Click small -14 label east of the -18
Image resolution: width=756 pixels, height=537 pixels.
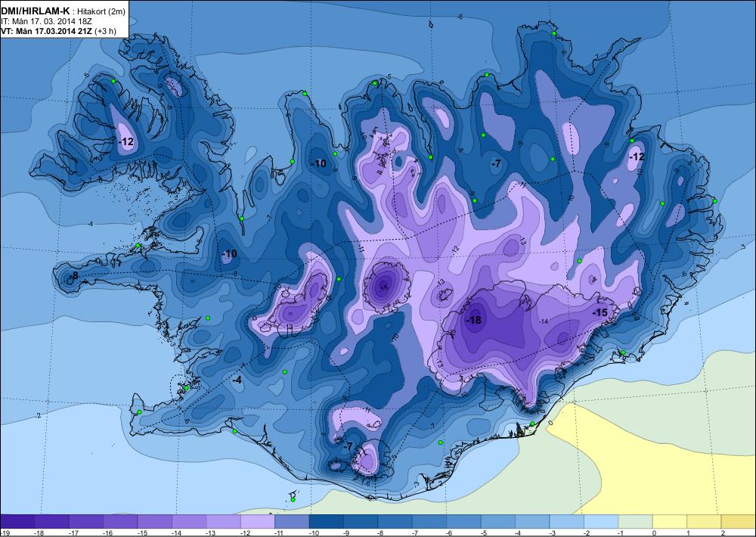click(544, 321)
